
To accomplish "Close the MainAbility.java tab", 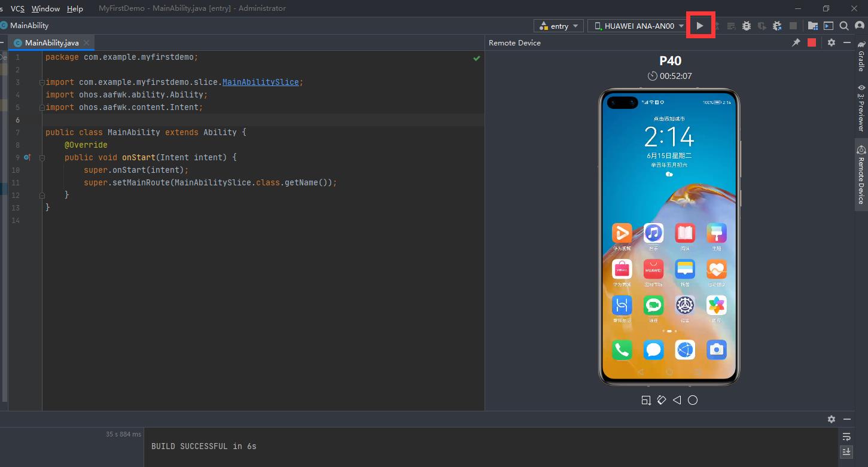I will point(86,43).
